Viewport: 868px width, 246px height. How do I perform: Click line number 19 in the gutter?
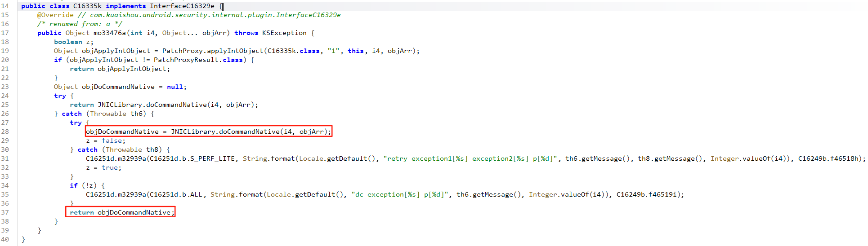pyautogui.click(x=5, y=51)
